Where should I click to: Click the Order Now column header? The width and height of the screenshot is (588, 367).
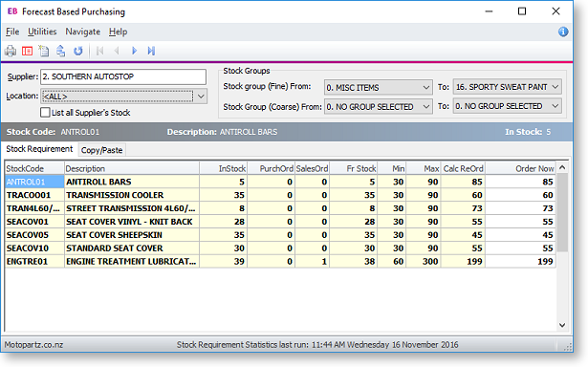coord(520,169)
